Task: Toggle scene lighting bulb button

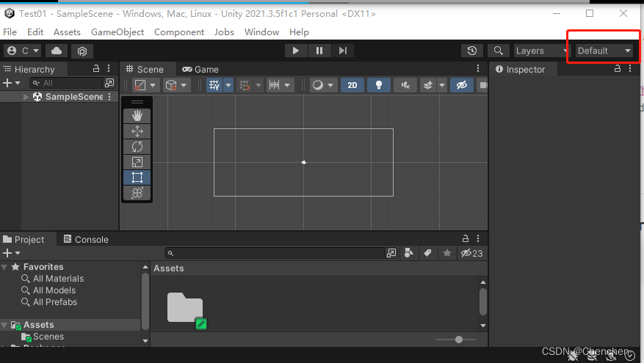Action: (378, 85)
